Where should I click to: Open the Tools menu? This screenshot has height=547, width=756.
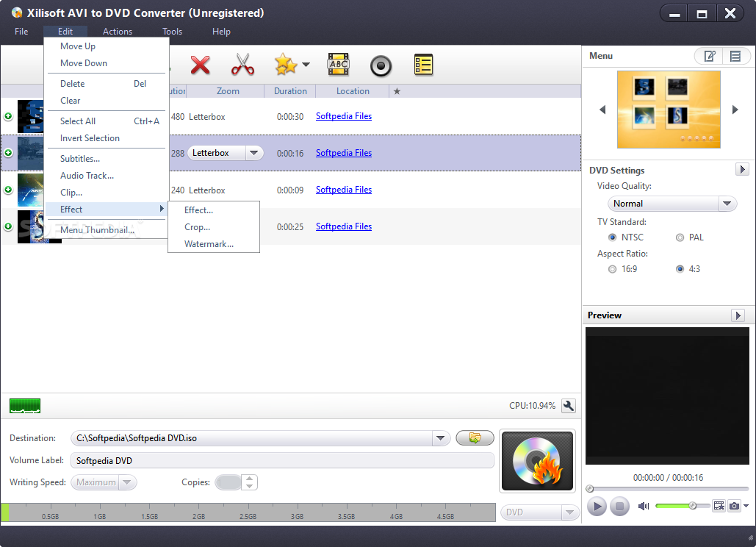tap(172, 32)
